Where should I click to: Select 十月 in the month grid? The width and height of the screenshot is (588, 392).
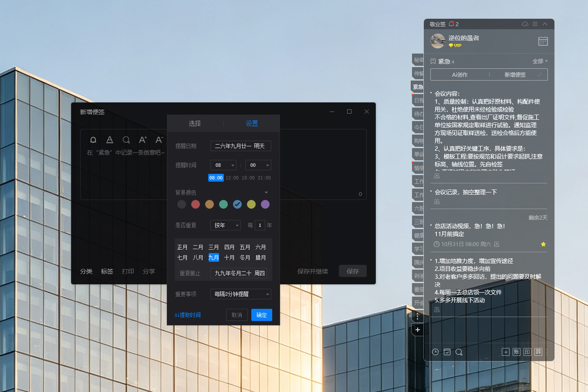click(230, 257)
